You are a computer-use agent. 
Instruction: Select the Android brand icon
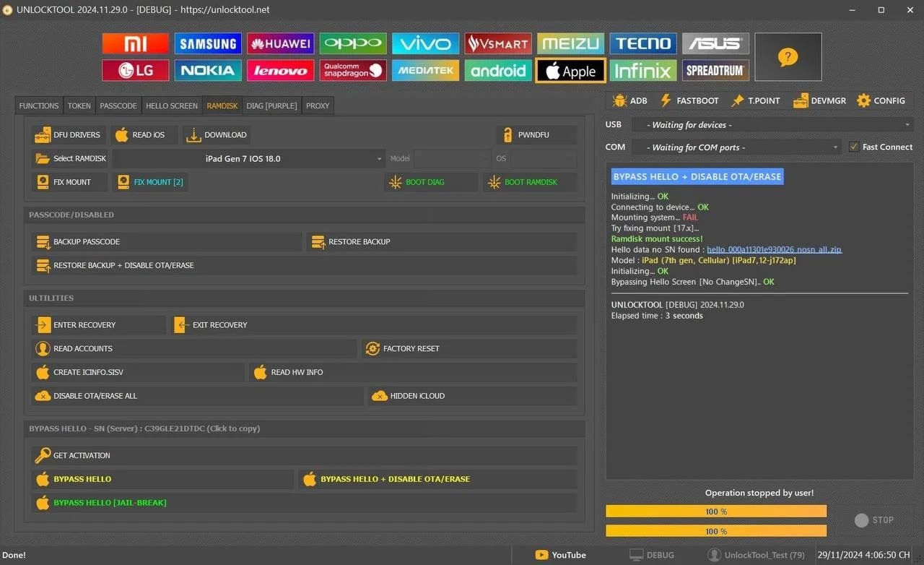coord(498,70)
